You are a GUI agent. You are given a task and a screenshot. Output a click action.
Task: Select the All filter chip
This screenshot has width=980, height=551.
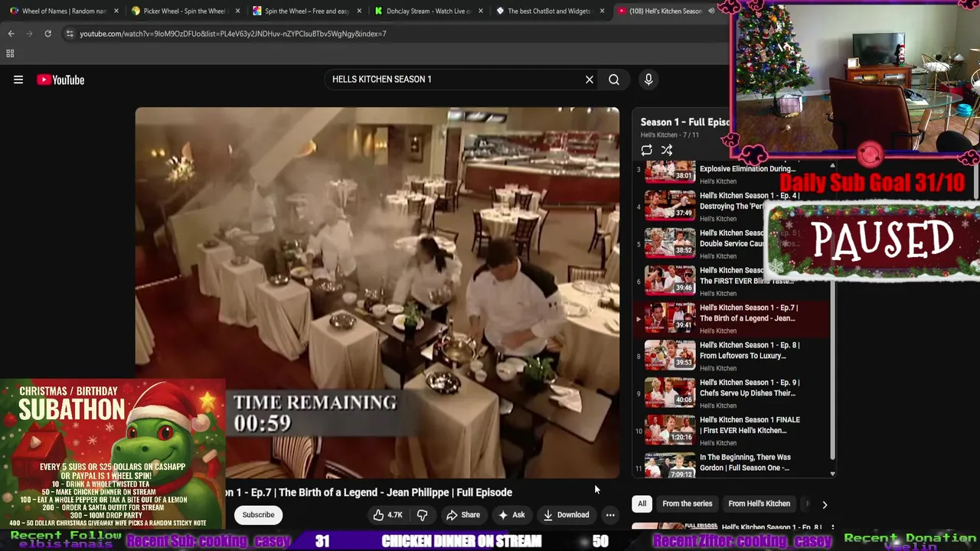click(x=642, y=504)
